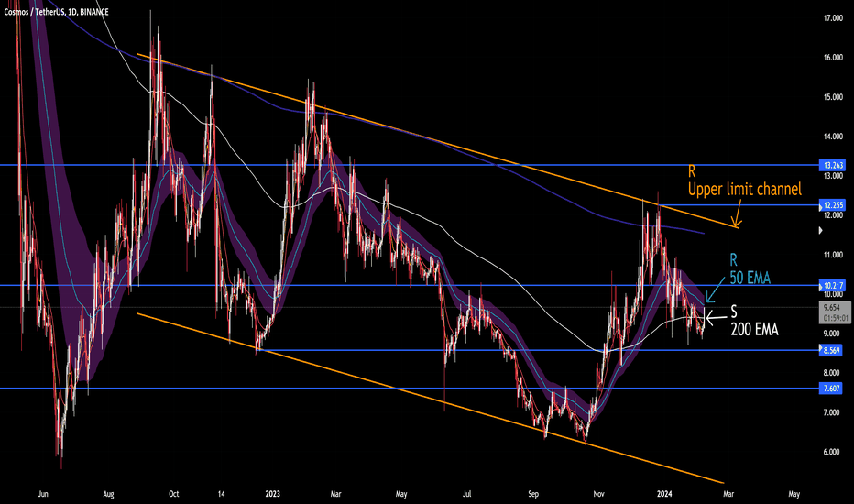
Task: Select the 8.569 blue price label
Action: click(x=832, y=350)
